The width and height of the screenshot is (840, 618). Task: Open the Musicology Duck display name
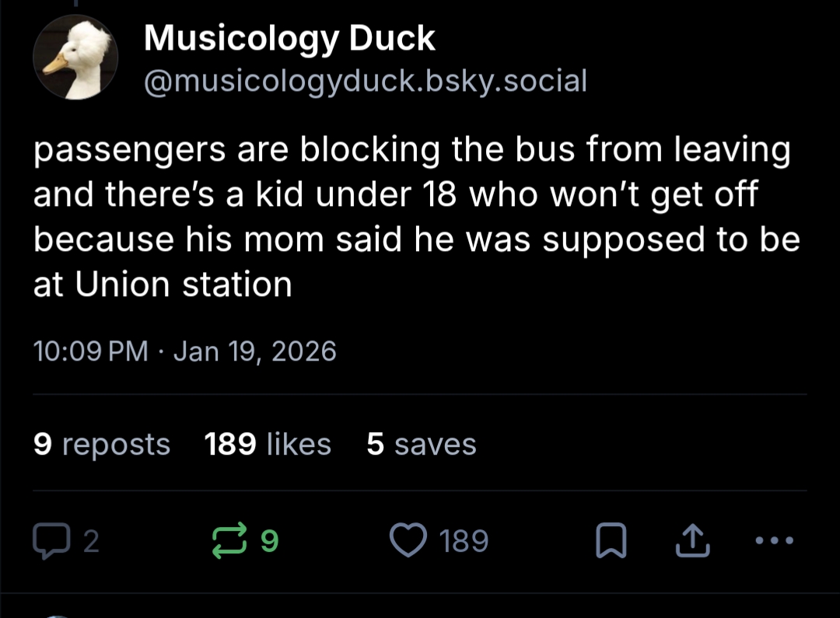coord(289,37)
